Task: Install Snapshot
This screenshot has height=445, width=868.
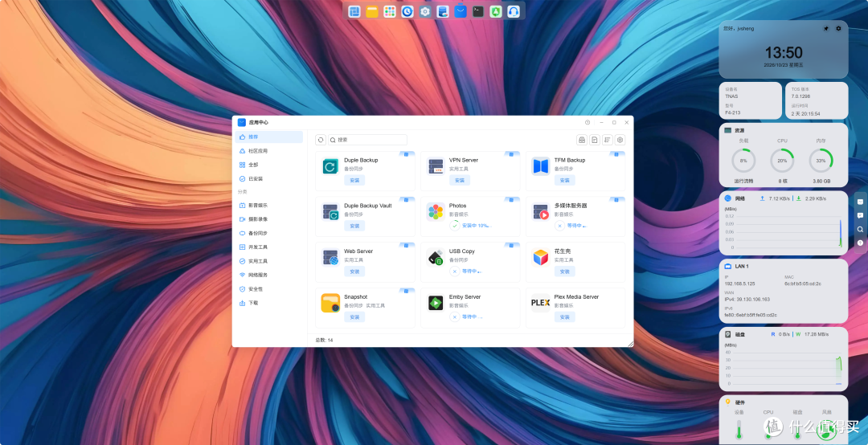Action: [x=355, y=317]
